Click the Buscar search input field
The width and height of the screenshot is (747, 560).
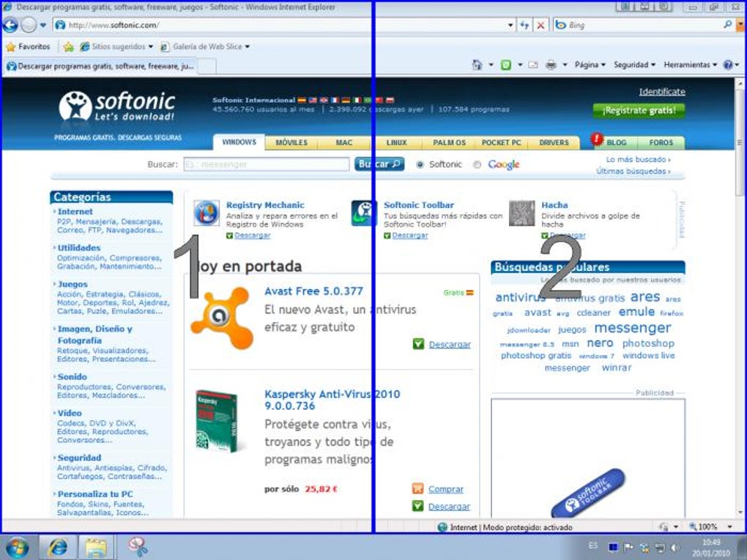[x=267, y=164]
